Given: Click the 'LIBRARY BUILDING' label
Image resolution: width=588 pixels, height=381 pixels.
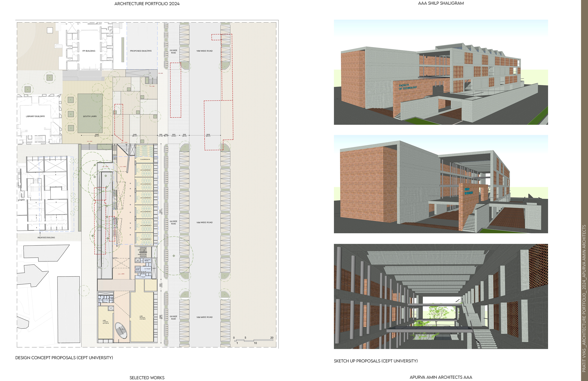Looking at the screenshot, I should coord(35,116).
